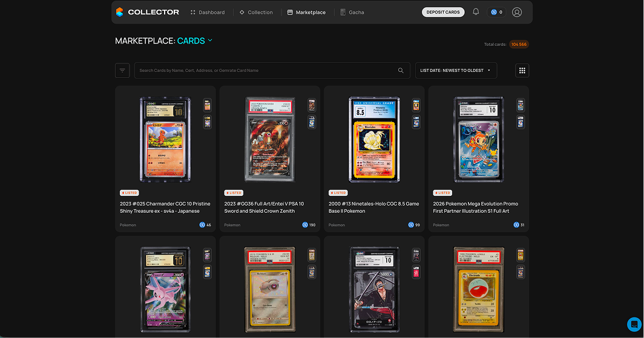The height and width of the screenshot is (338, 644).
Task: Click the Entei V card price 190
Action: click(309, 225)
